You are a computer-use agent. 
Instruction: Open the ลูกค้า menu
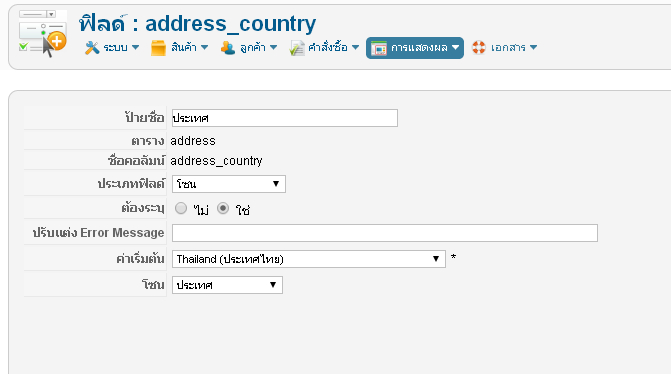pos(249,47)
